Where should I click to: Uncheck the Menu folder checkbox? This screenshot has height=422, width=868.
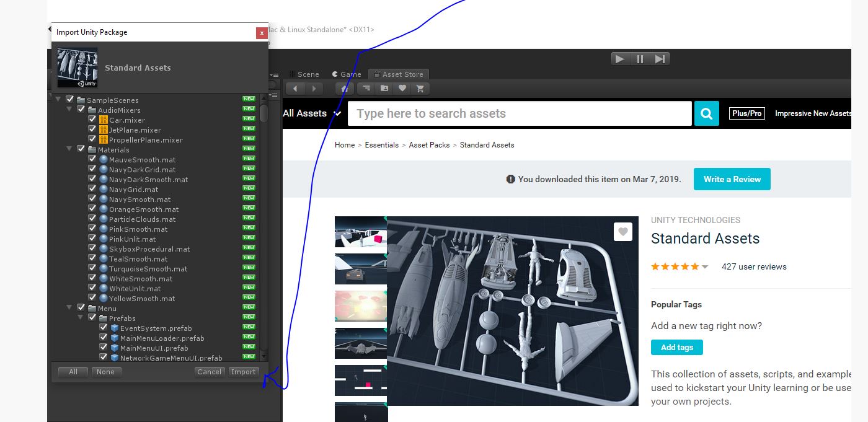click(x=81, y=308)
